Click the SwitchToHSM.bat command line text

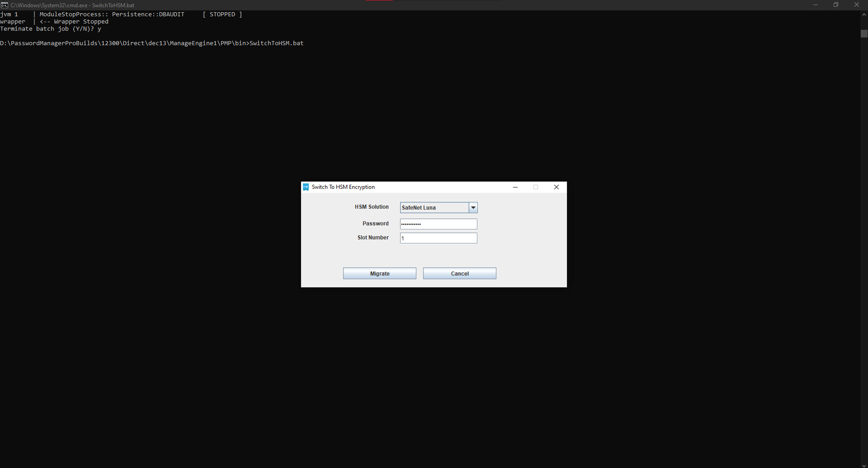coord(276,43)
